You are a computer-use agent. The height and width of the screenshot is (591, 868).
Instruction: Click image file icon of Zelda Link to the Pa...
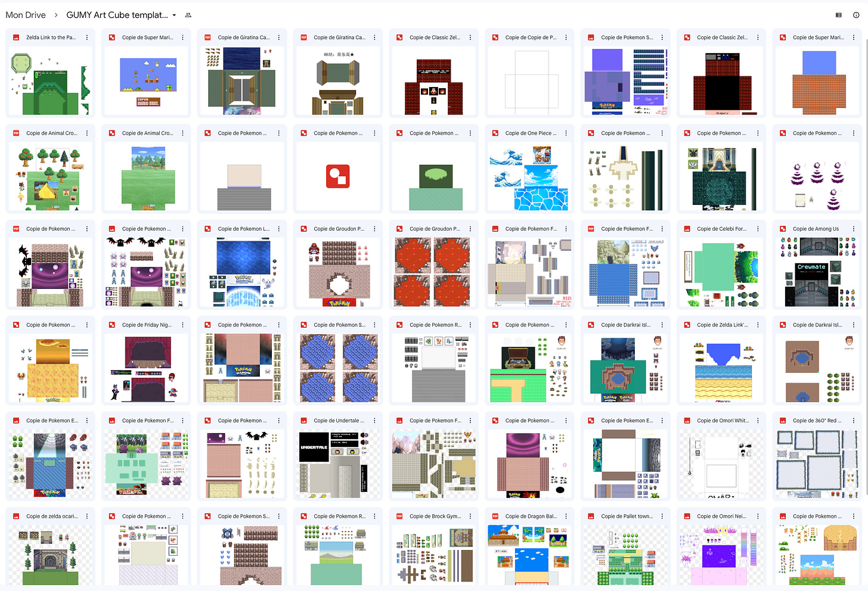point(16,38)
